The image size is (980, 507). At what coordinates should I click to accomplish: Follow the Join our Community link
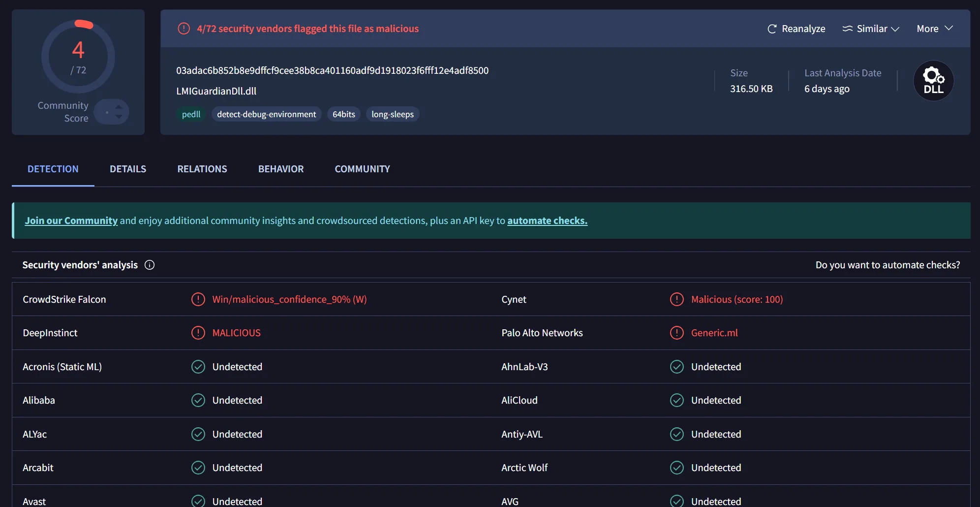point(71,221)
